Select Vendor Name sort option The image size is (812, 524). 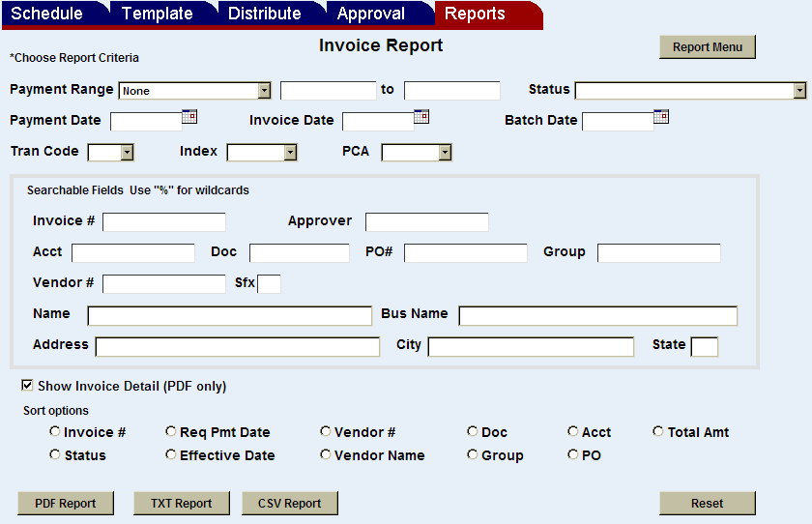point(325,454)
